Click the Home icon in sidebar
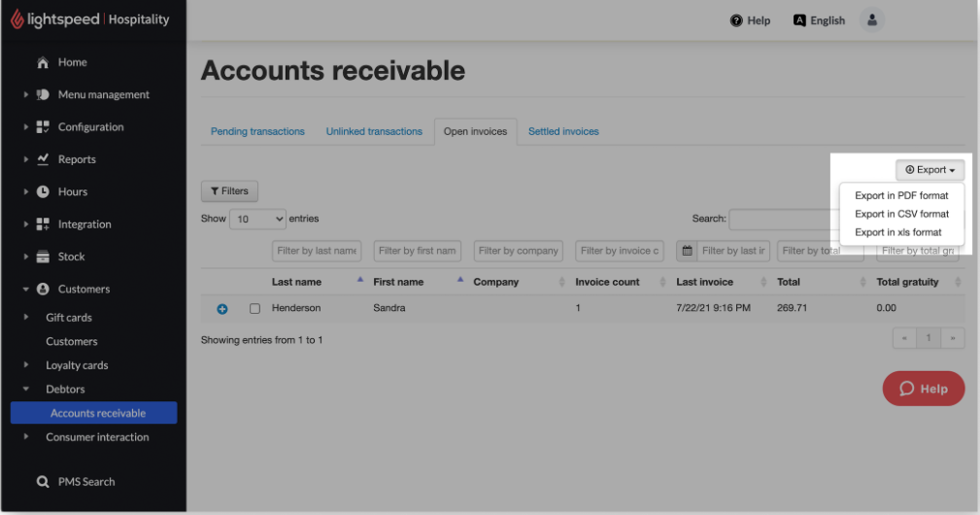Viewport: 980px width, 515px height. click(x=43, y=63)
